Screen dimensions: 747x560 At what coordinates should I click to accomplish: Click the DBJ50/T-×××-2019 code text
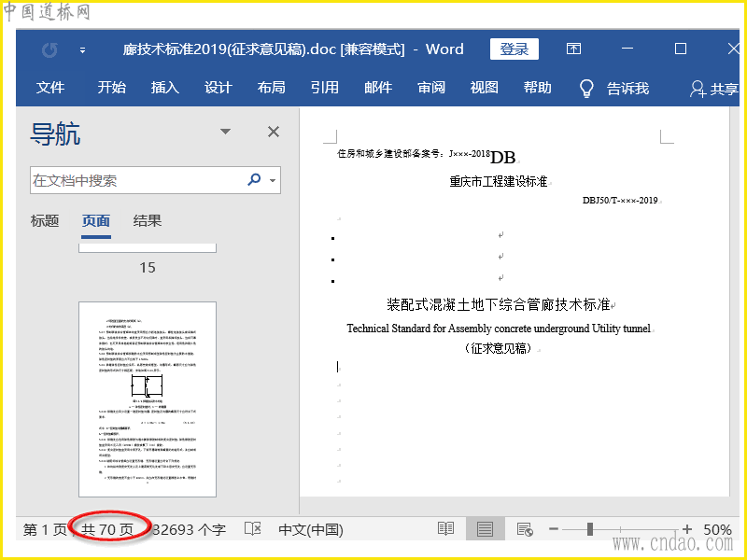click(x=620, y=201)
